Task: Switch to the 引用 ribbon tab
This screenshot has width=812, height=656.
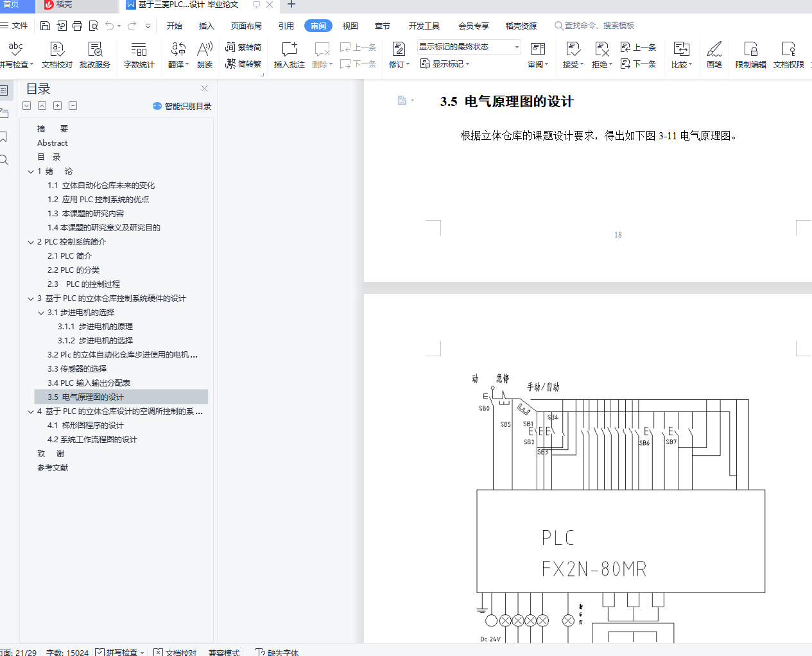Action: pos(286,26)
